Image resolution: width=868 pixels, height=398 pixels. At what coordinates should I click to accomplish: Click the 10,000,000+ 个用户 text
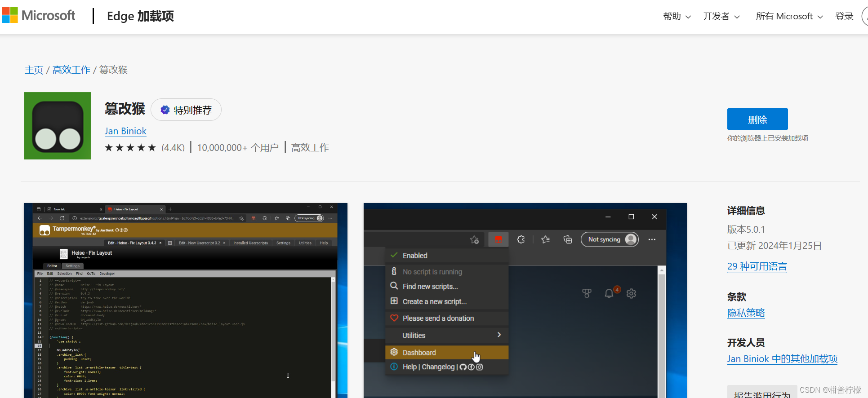[x=238, y=148]
